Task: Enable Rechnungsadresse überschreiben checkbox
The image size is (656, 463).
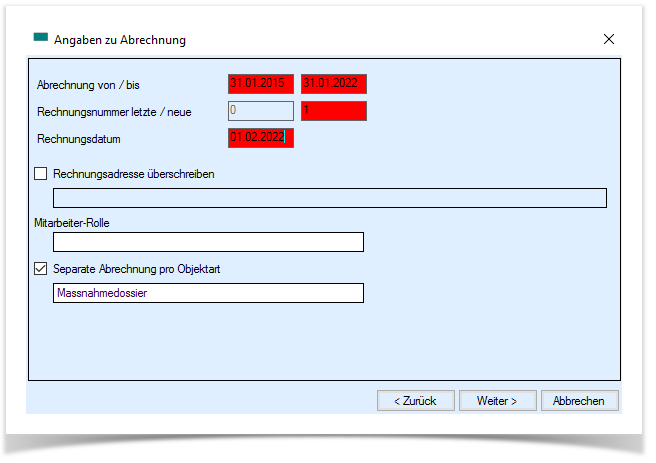Action: (x=41, y=174)
